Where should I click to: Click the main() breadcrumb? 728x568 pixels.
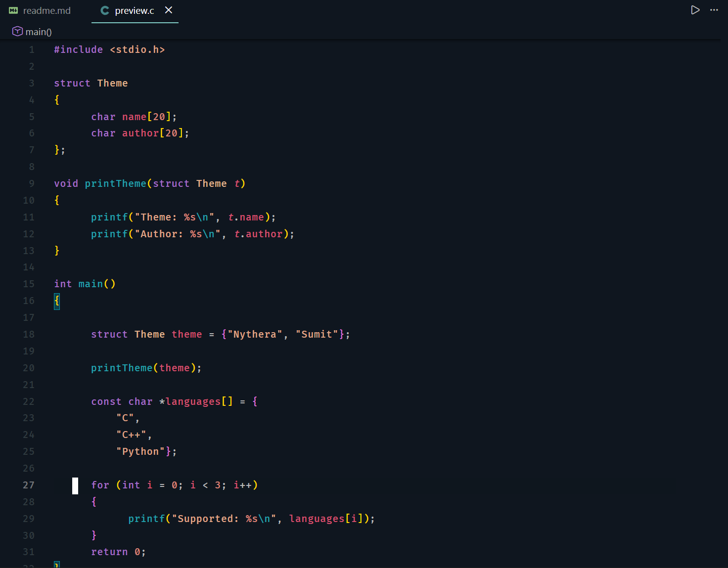pyautogui.click(x=39, y=32)
